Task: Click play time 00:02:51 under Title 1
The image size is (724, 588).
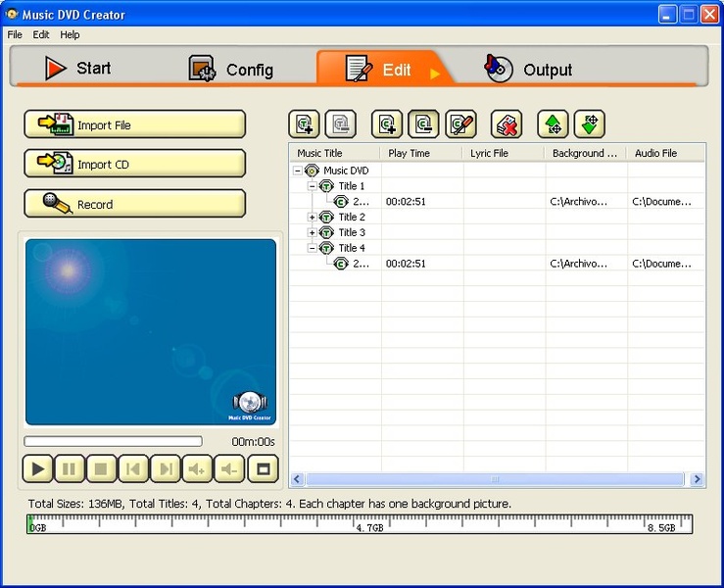Action: [406, 202]
